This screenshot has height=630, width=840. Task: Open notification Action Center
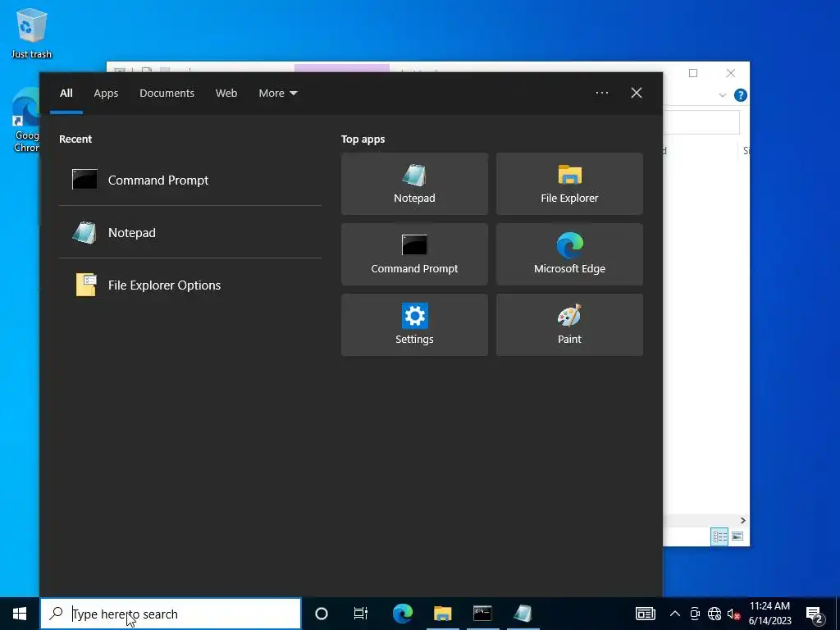(x=815, y=614)
